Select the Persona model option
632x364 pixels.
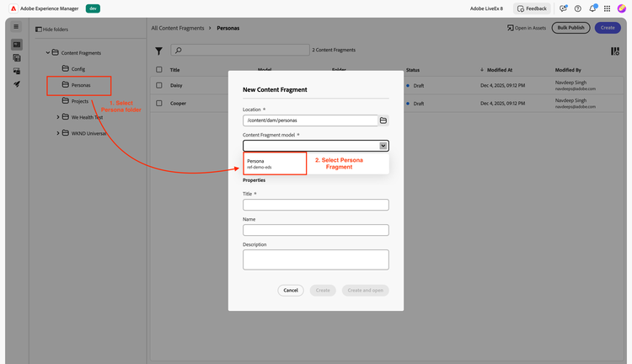tap(275, 163)
